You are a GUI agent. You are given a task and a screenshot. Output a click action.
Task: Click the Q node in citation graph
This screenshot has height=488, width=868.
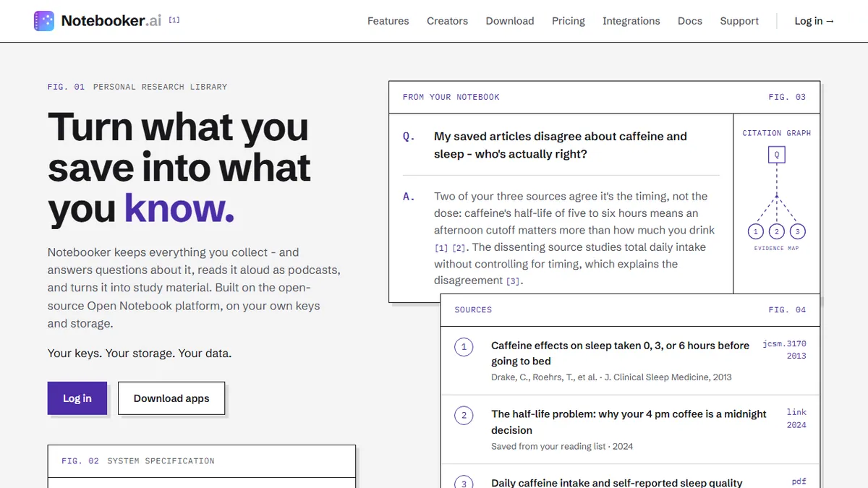(x=777, y=154)
